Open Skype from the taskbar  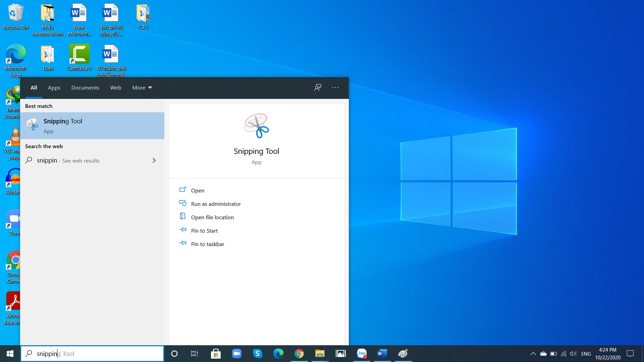pos(257,353)
